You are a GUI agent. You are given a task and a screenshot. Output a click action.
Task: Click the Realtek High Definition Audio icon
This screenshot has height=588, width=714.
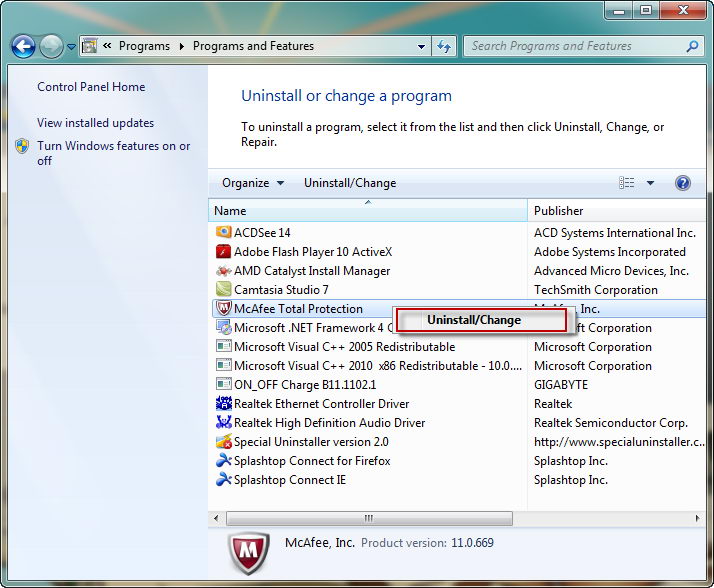click(224, 422)
